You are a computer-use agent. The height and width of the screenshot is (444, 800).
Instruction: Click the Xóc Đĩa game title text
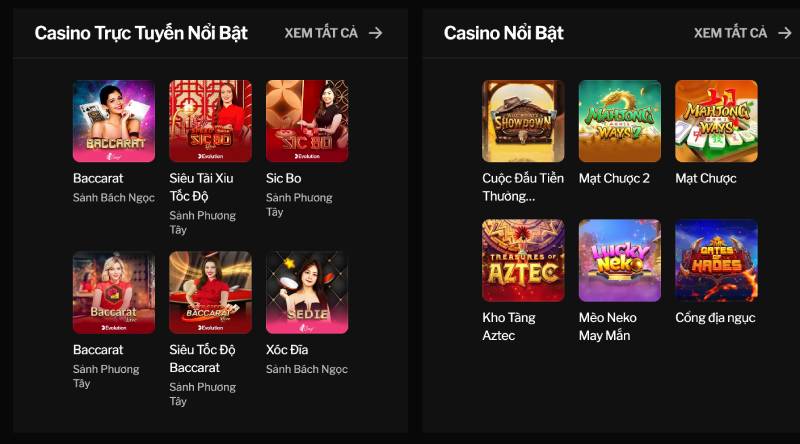click(287, 350)
